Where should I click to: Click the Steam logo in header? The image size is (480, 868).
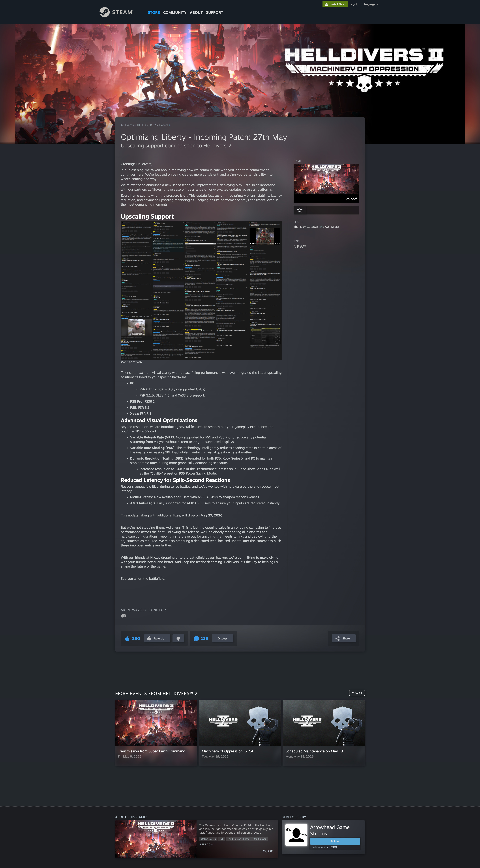click(x=116, y=12)
